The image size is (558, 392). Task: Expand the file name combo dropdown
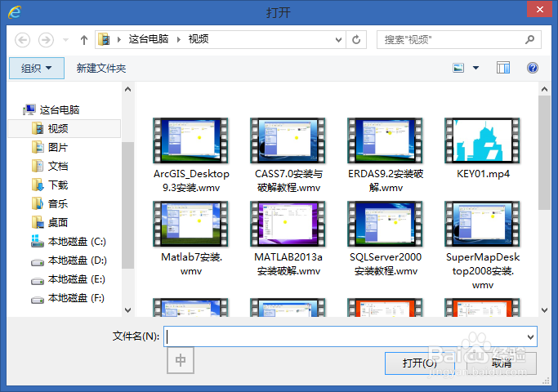[x=530, y=336]
